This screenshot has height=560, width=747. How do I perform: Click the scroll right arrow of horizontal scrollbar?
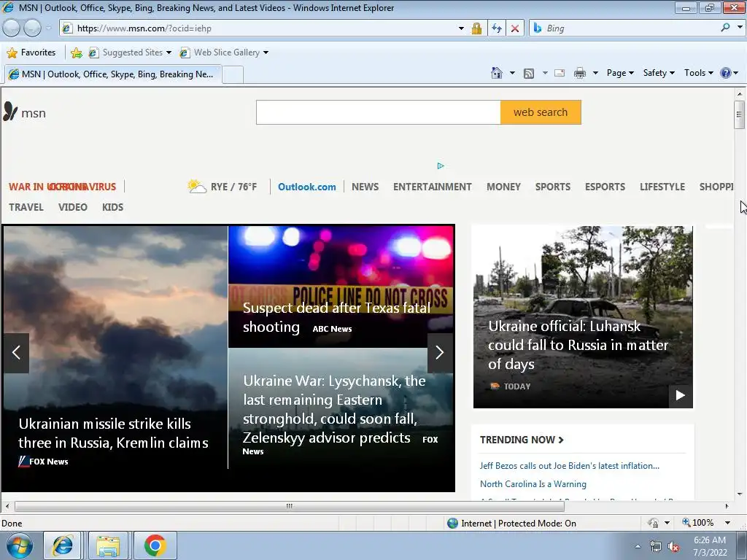pos(727,506)
